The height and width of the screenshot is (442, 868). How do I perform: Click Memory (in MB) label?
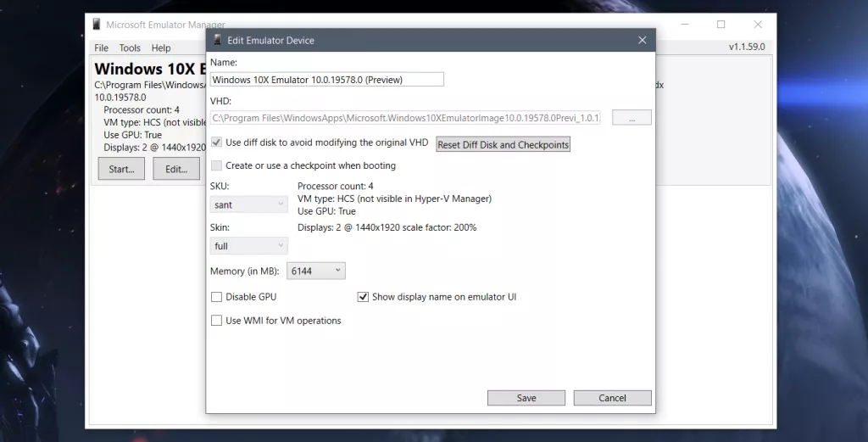(245, 271)
